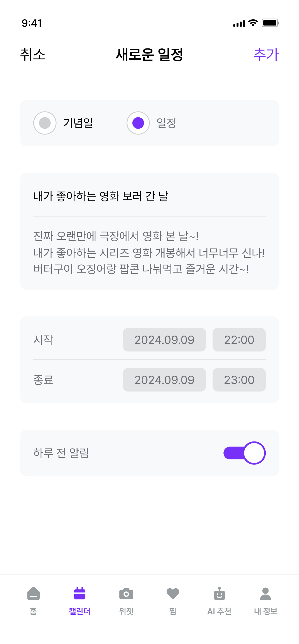Tap 추가 to add the schedule
This screenshot has width=299, height=644.
[x=266, y=54]
